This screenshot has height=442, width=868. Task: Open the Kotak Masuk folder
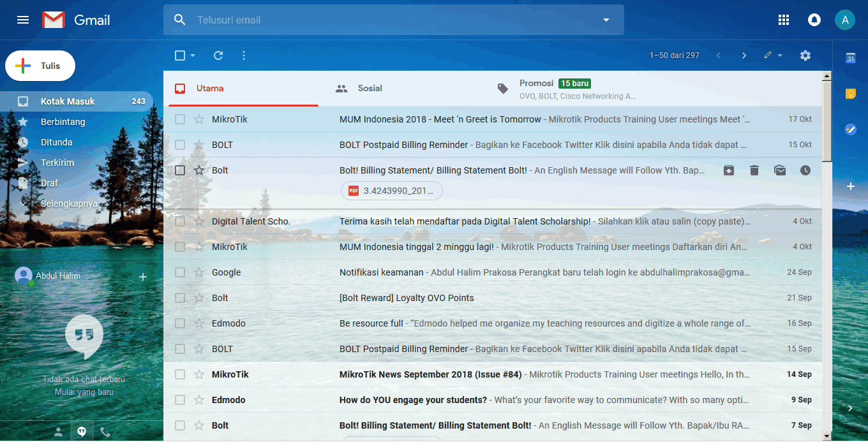click(77, 101)
